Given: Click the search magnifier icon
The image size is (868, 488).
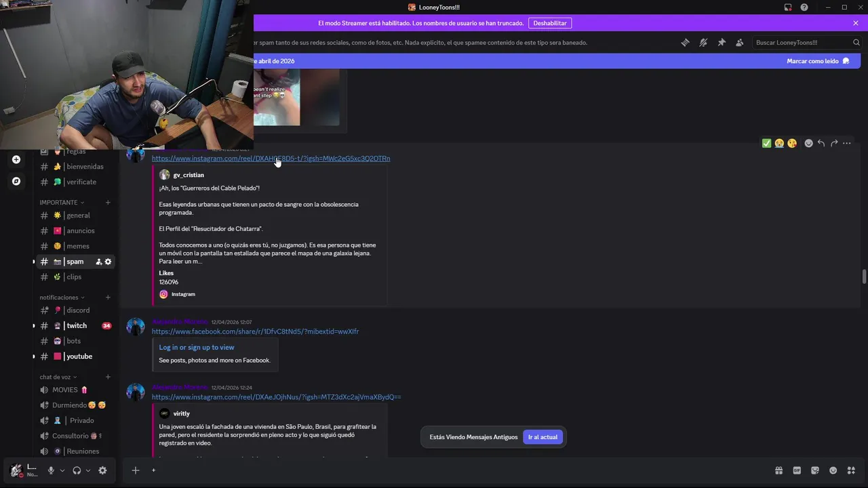Looking at the screenshot, I should click(856, 42).
